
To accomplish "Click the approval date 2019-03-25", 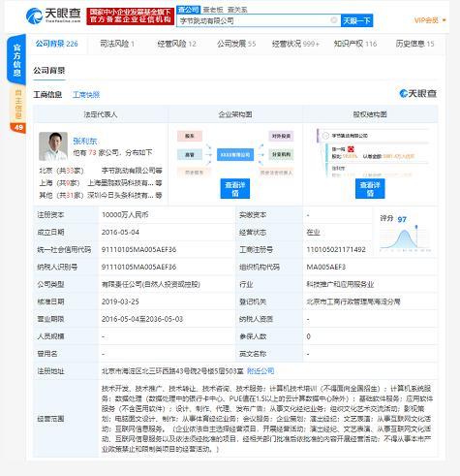I will click(120, 301).
